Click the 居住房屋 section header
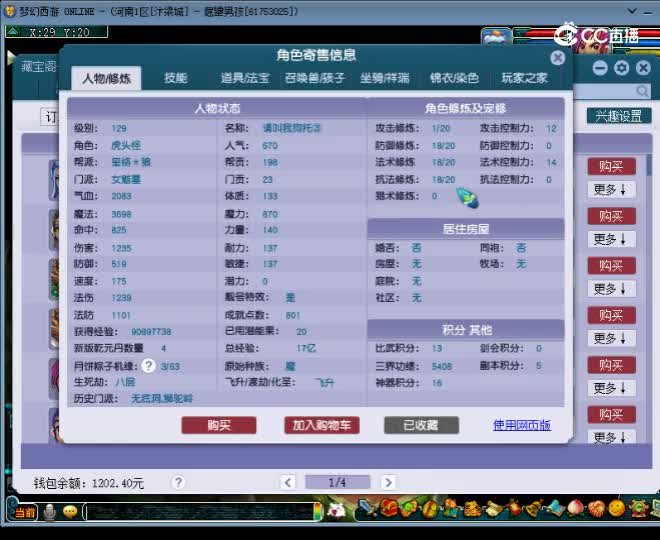660x540 pixels. coord(466,229)
